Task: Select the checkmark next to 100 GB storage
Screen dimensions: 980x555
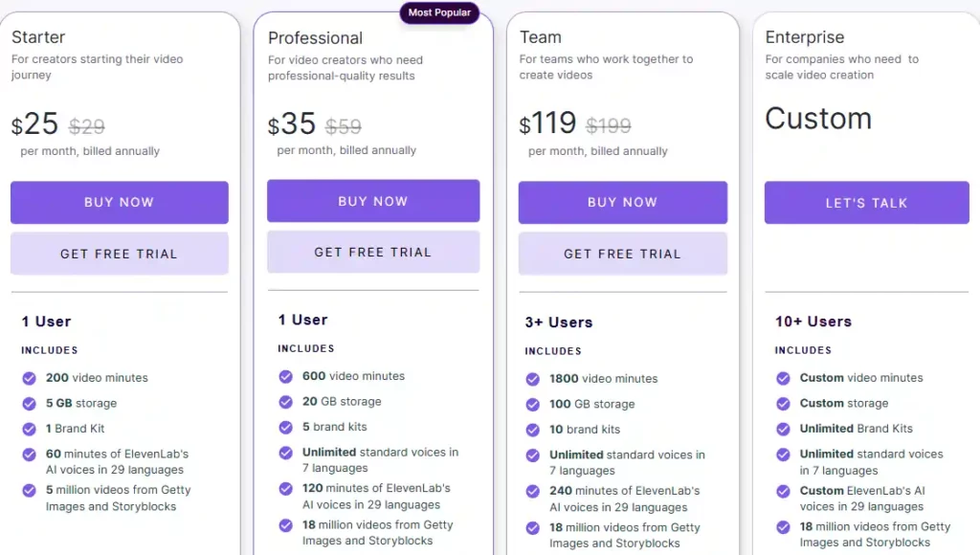Action: (532, 405)
